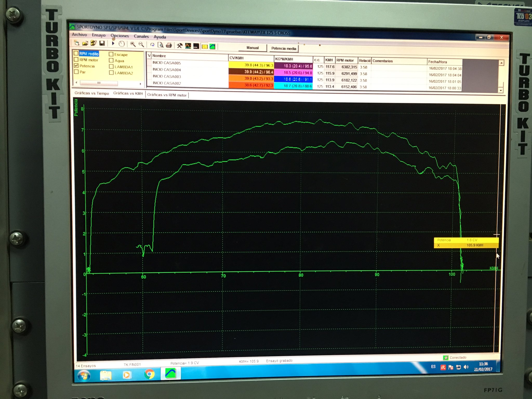Open the Ayuda menu

pyautogui.click(x=159, y=37)
